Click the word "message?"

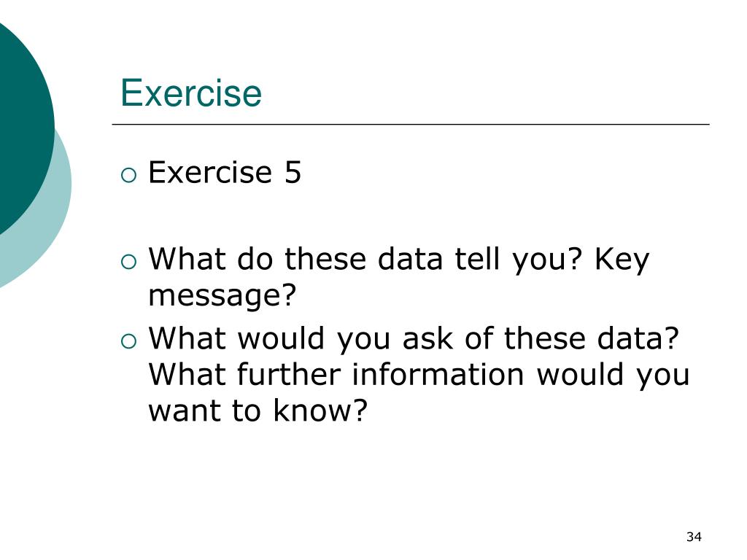[x=222, y=297]
